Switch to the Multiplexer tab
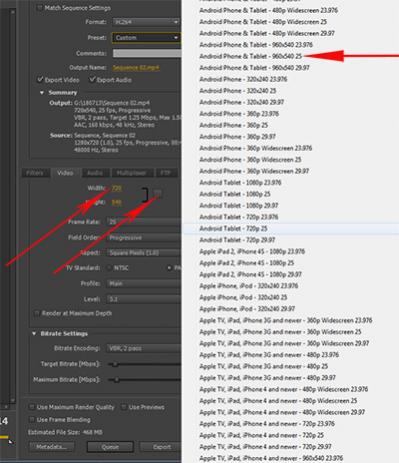The height and width of the screenshot is (463, 399). coord(131,173)
